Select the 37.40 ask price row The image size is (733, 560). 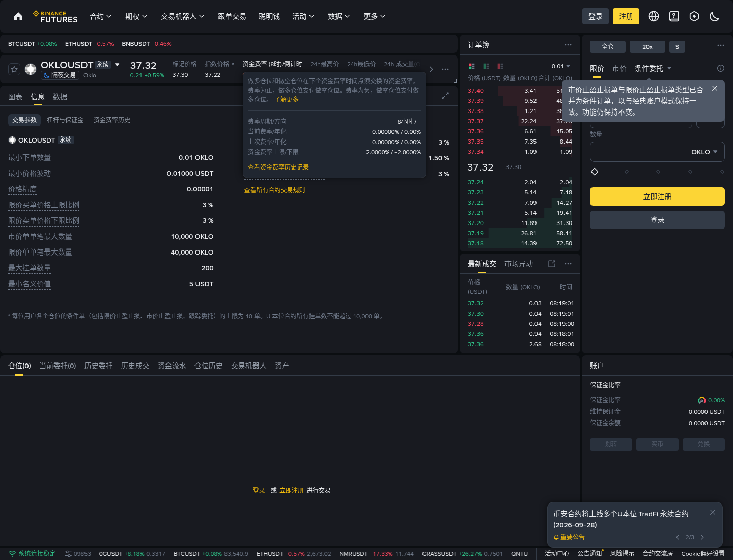520,91
